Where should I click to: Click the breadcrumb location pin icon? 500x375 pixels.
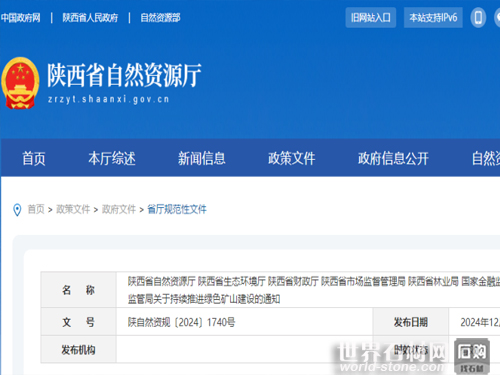[17, 210]
